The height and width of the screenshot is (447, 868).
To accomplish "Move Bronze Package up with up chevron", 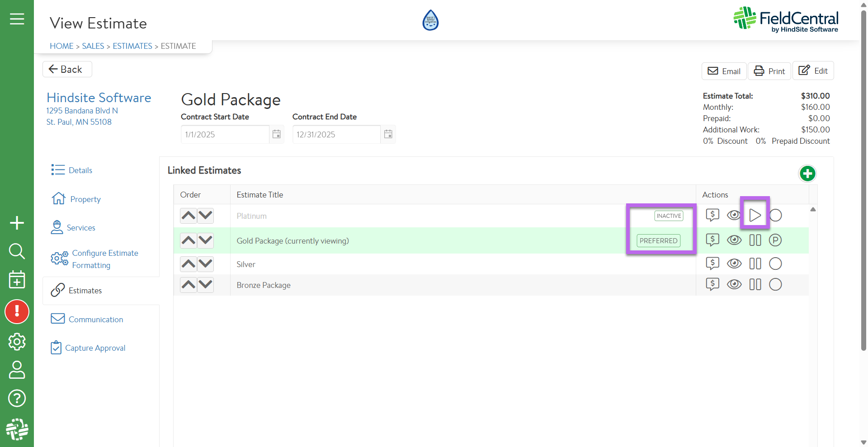I will [189, 284].
